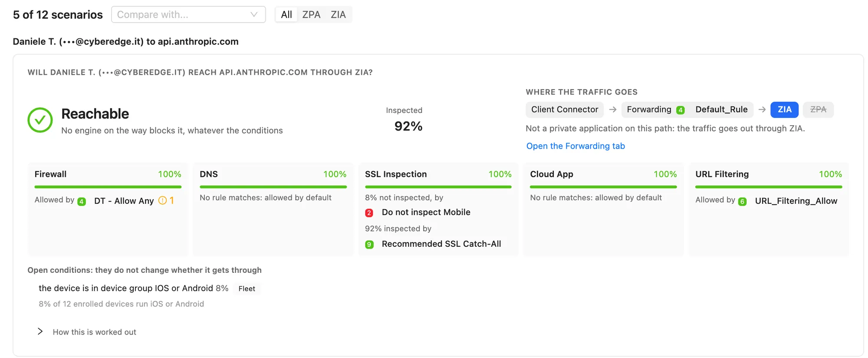Click the Firewall green progress bar
Image resolution: width=868 pixels, height=358 pixels.
108,187
